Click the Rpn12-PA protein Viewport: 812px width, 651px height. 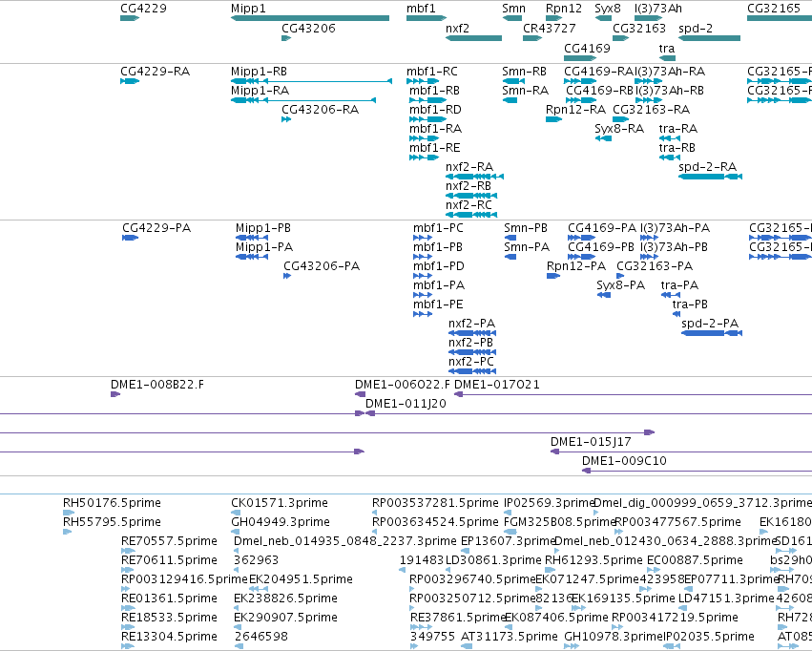(x=553, y=276)
